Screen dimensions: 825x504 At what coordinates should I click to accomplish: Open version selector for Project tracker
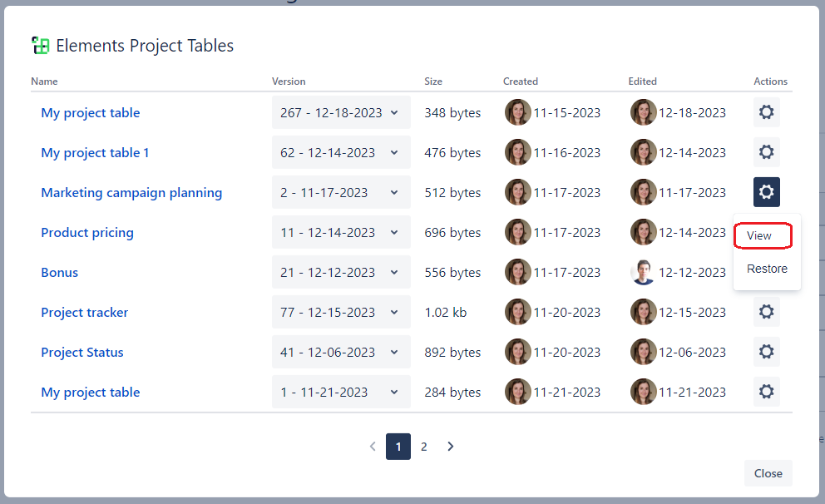[x=340, y=312]
